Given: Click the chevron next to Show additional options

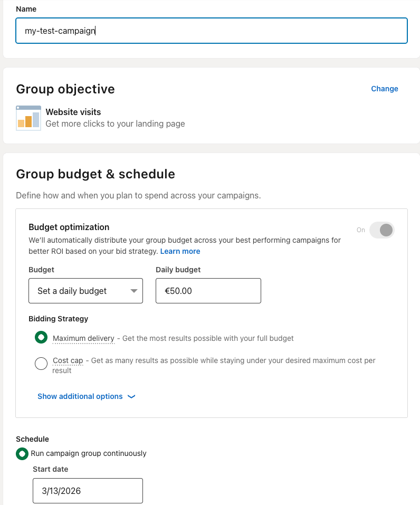Looking at the screenshot, I should [x=131, y=396].
